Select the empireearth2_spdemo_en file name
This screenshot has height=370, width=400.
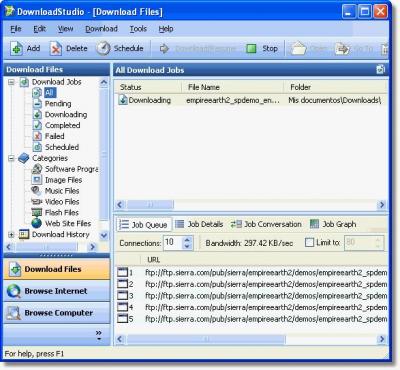(233, 100)
